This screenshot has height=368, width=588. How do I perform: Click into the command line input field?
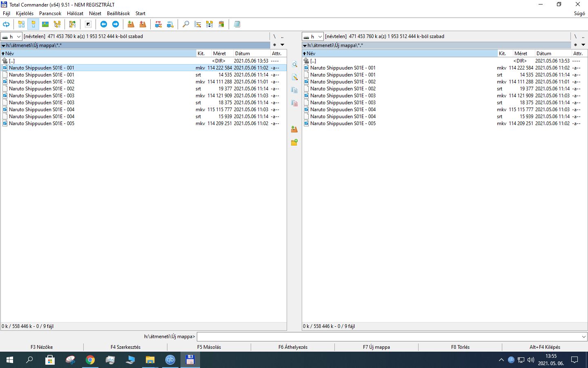click(x=388, y=337)
